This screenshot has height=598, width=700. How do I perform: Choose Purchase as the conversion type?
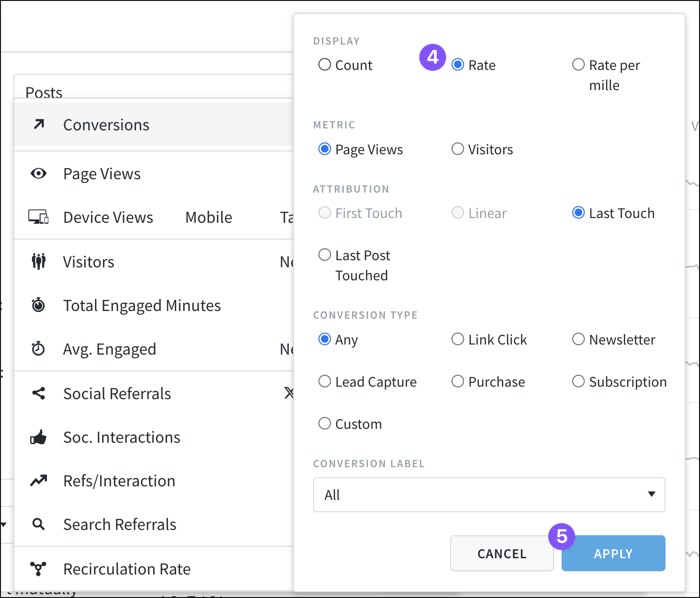[x=458, y=381]
